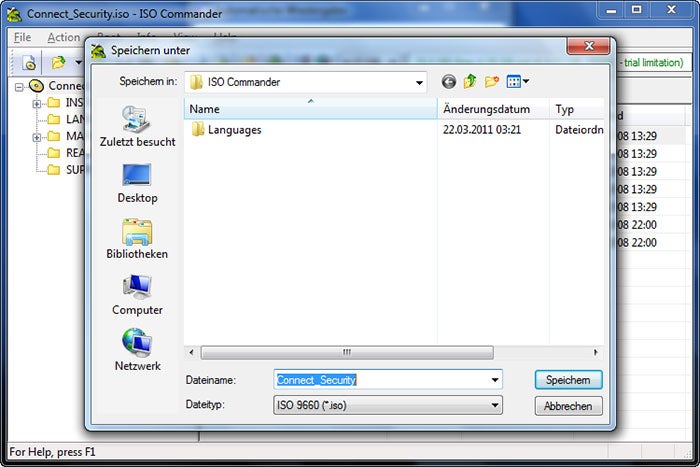700x467 pixels.
Task: Select the SUP folder in the tree
Action: click(x=66, y=170)
